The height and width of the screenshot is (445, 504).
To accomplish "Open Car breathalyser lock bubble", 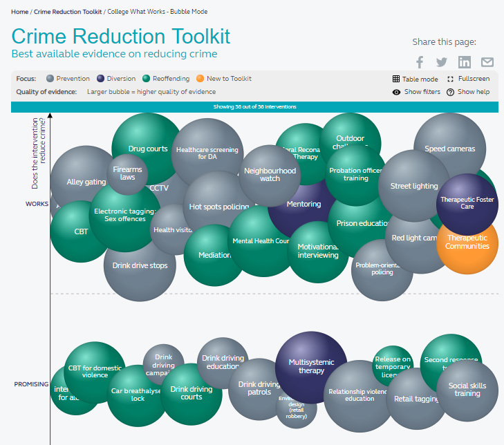I will click(x=138, y=397).
